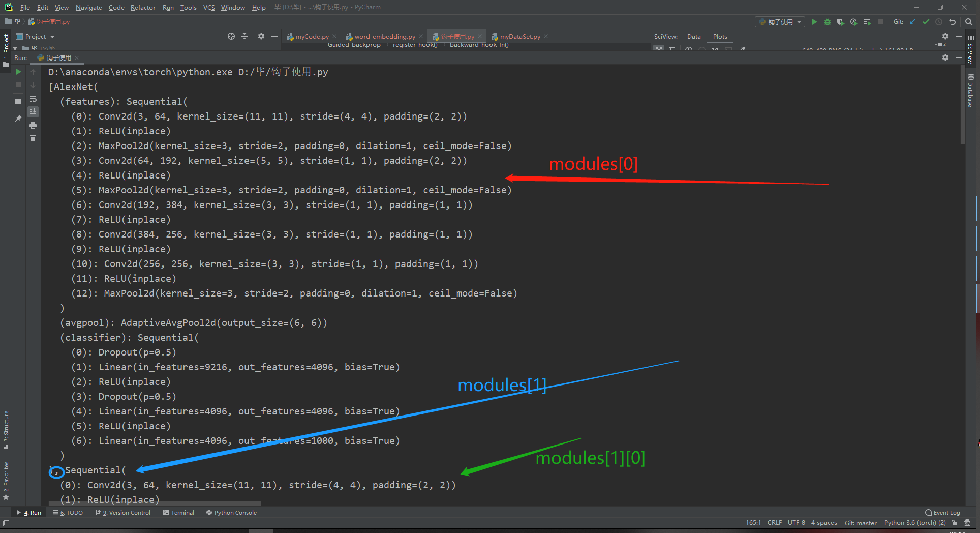Change indent setting 4 spaces
Image resolution: width=980 pixels, height=533 pixels.
tap(823, 522)
